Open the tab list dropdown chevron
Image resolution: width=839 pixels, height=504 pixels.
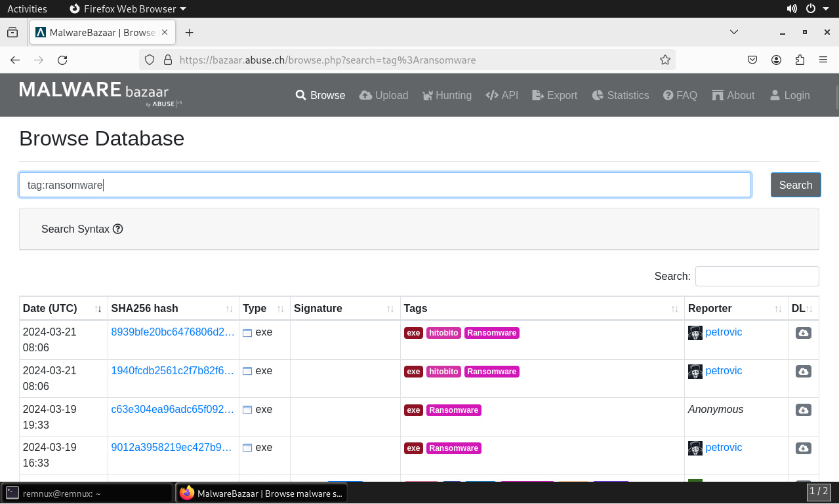[x=733, y=32]
